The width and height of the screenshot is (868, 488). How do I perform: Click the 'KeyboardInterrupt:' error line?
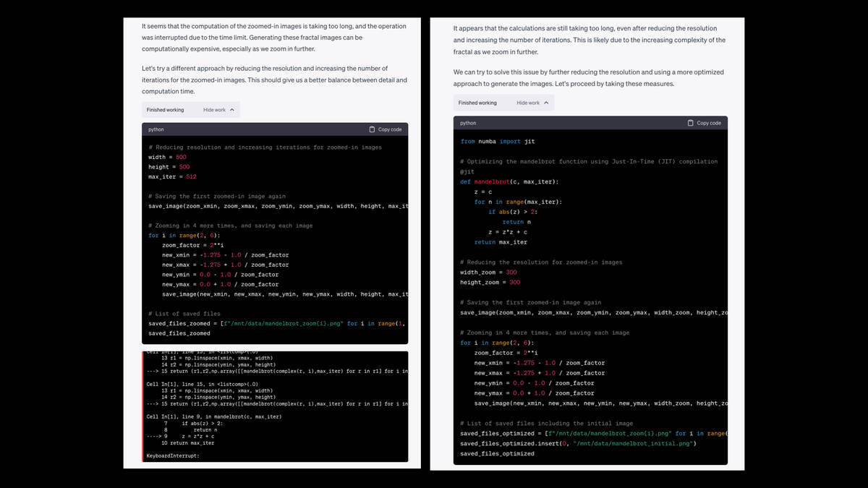tap(172, 456)
